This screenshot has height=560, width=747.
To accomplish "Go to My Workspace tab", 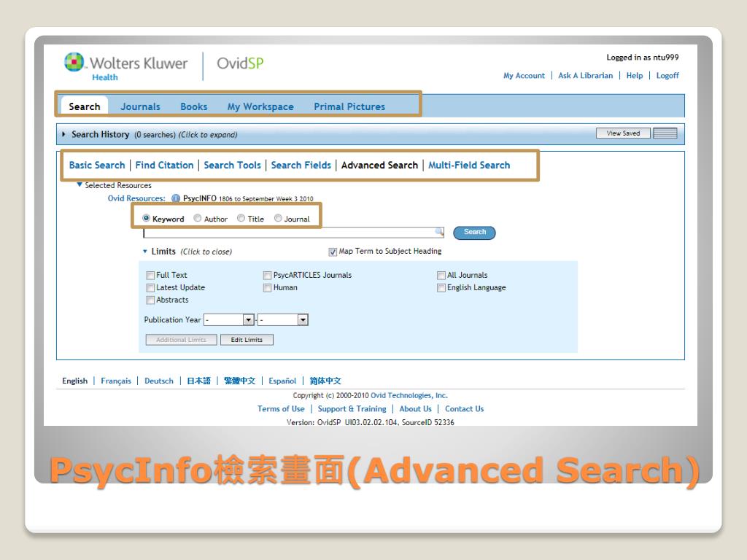I will [x=260, y=106].
